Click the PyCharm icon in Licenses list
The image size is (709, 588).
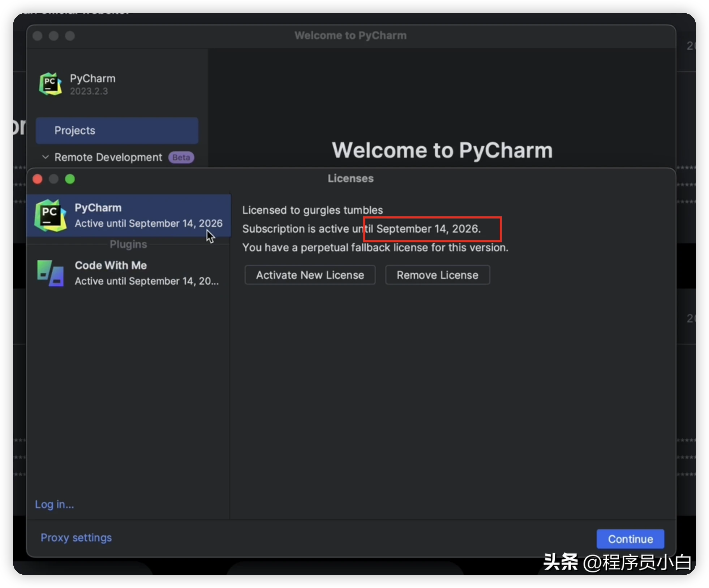point(50,216)
